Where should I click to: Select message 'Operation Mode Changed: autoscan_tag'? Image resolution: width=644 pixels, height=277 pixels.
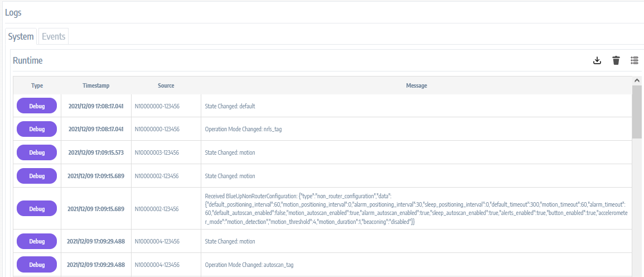tap(249, 265)
